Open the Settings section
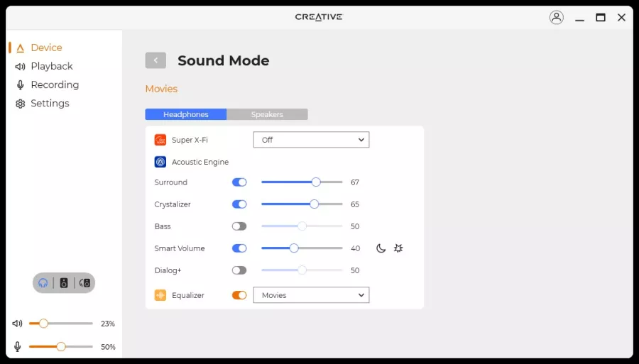The width and height of the screenshot is (639, 364). pos(50,104)
